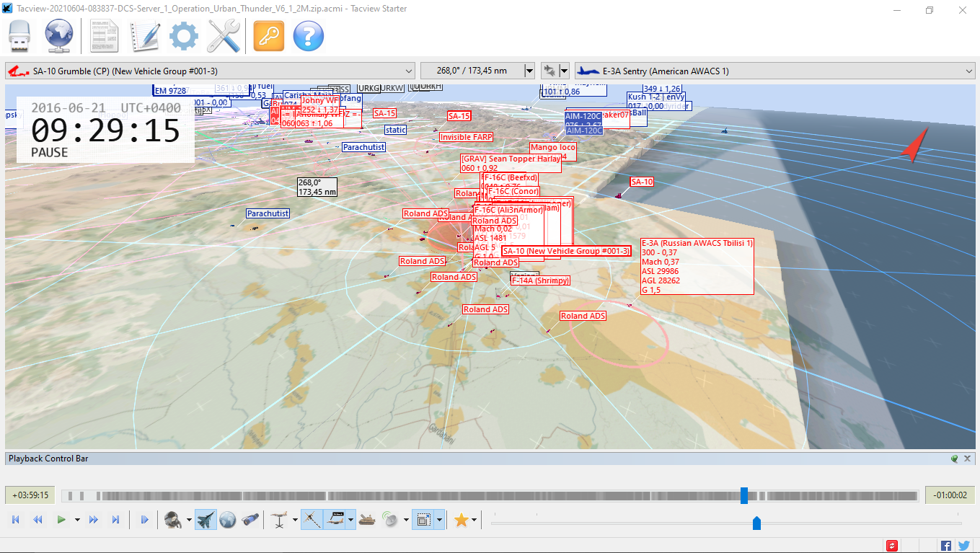The image size is (980, 553).
Task: Click the radar dish icon
Action: (390, 520)
